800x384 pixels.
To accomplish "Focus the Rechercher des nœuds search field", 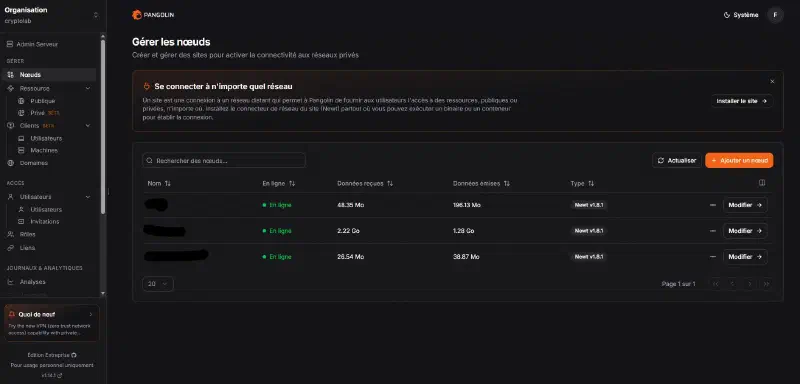I will (x=224, y=161).
